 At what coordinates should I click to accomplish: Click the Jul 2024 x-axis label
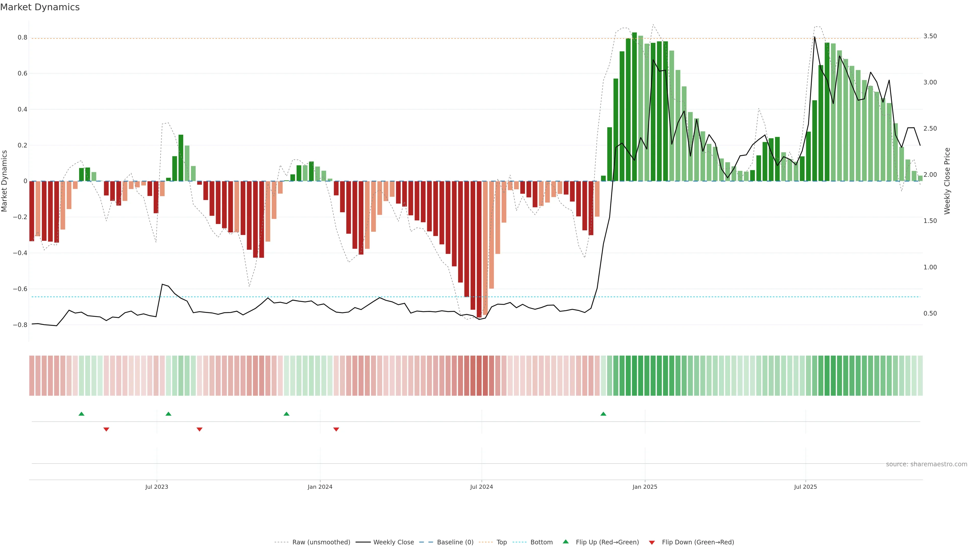[481, 487]
